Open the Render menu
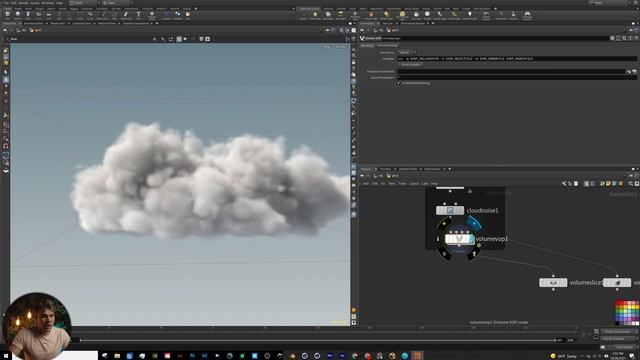640x360 pixels. coord(23,3)
